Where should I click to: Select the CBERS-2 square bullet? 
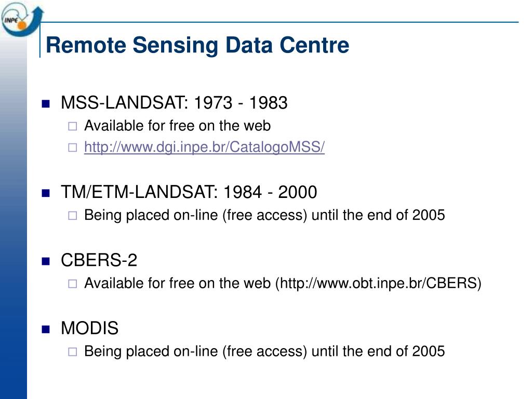click(x=46, y=261)
